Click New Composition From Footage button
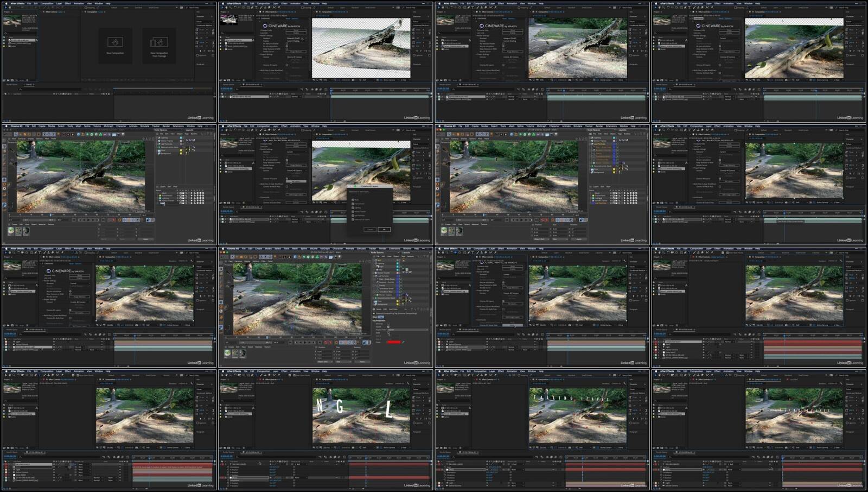Image resolution: width=868 pixels, height=492 pixels. [x=159, y=46]
